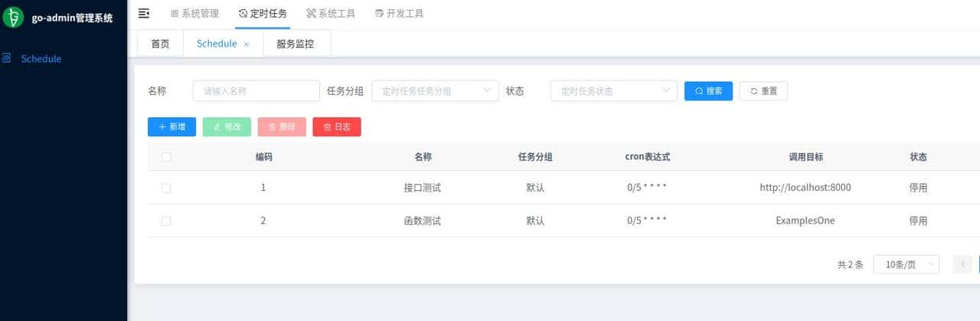Switch to the Schedule tab
This screenshot has width=980, height=321.
217,44
